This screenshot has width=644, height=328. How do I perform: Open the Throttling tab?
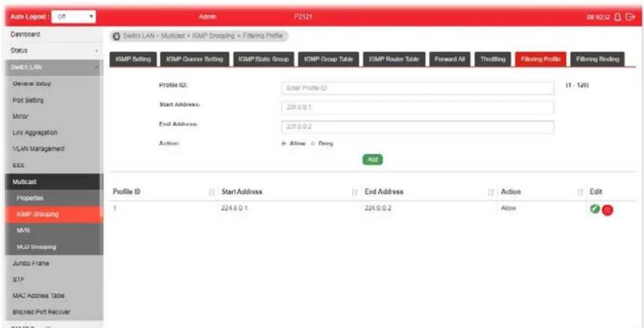coord(493,59)
